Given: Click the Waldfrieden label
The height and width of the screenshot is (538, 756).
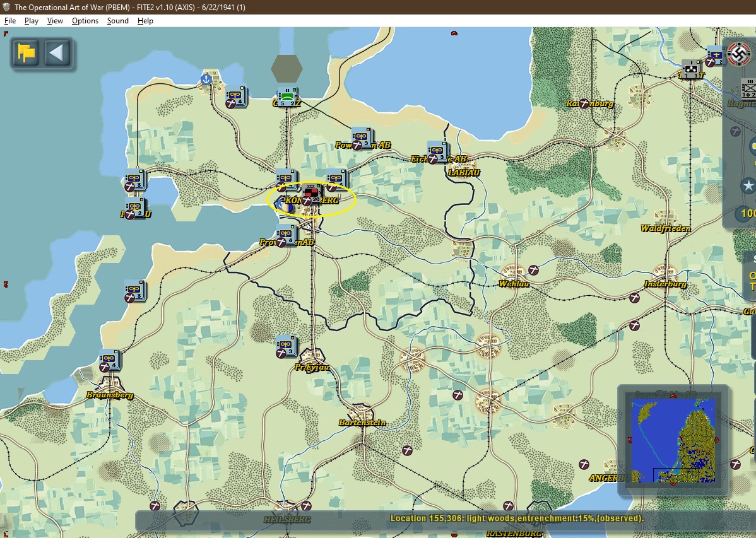Looking at the screenshot, I should (665, 228).
